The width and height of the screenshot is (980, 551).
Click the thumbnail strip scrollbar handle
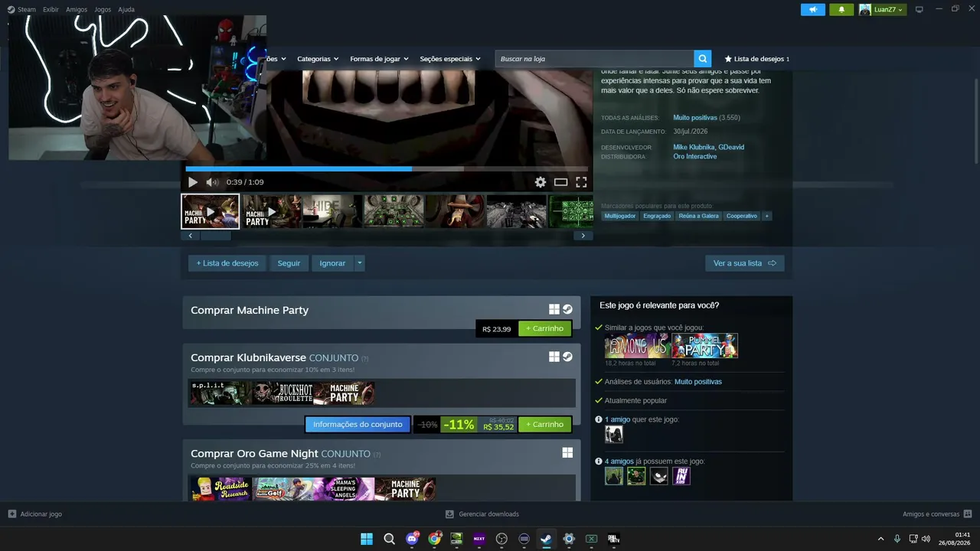click(x=215, y=236)
